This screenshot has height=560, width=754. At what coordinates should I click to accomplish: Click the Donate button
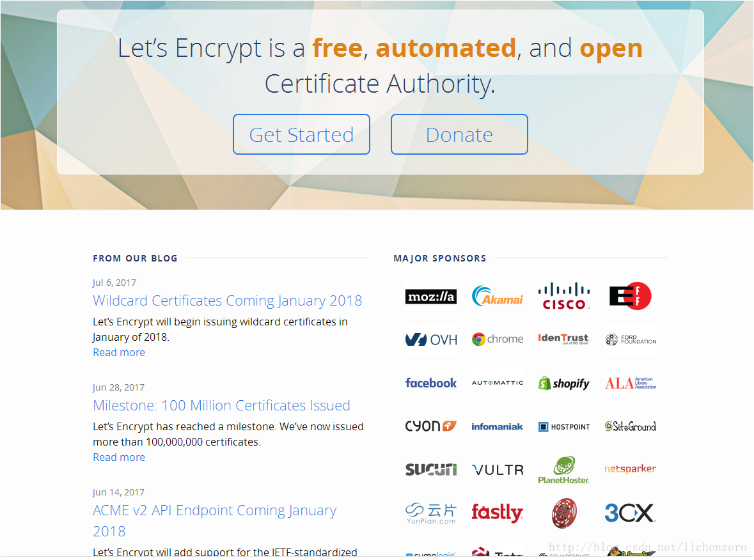point(459,134)
